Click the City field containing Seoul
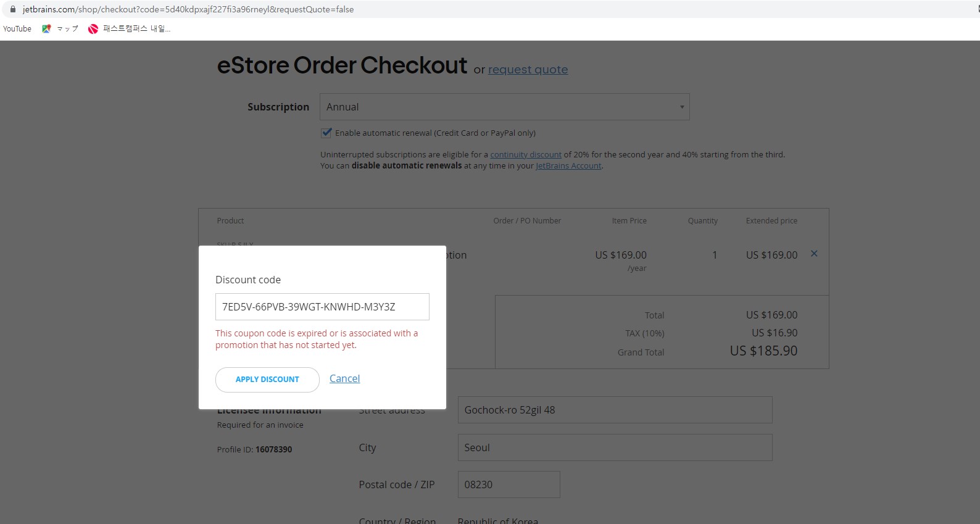This screenshot has width=980, height=524. click(615, 447)
